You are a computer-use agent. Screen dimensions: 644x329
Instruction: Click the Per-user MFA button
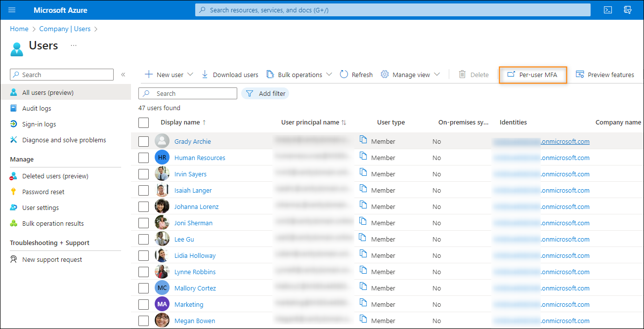click(x=533, y=75)
